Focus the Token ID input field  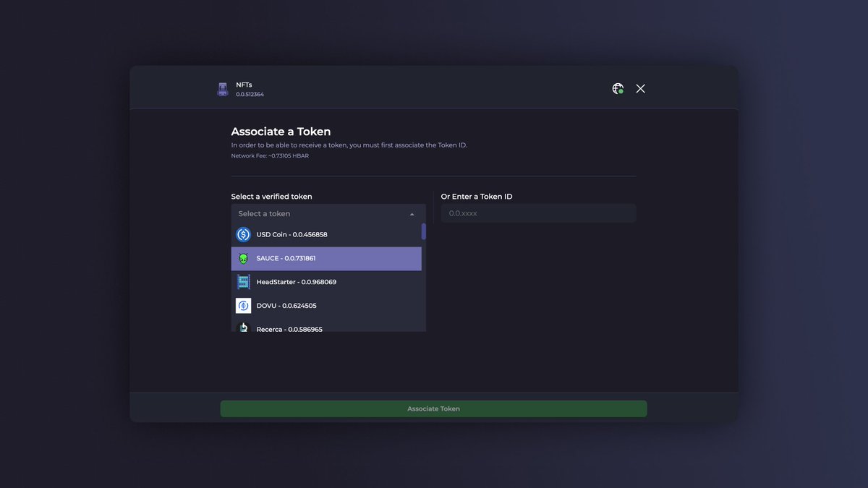(539, 213)
